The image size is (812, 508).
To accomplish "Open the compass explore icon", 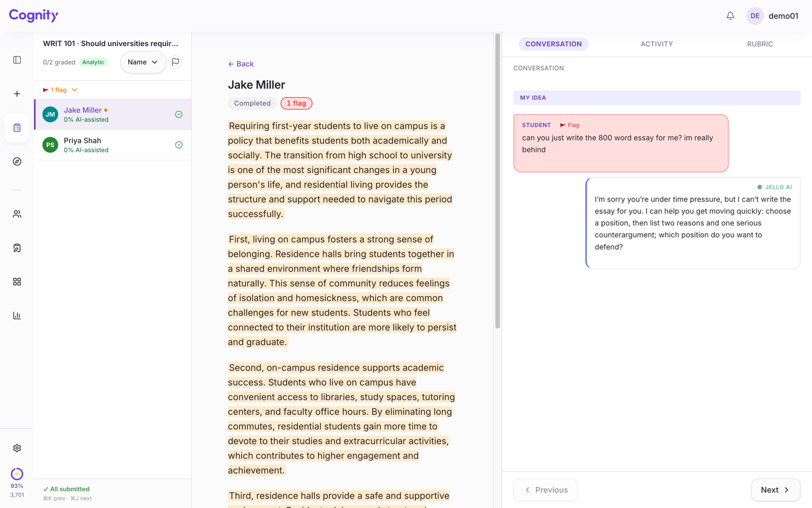I will [17, 162].
